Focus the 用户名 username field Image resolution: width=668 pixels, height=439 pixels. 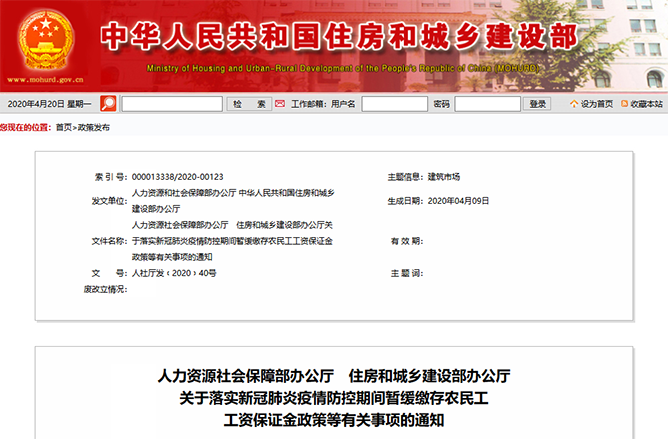pyautogui.click(x=394, y=104)
